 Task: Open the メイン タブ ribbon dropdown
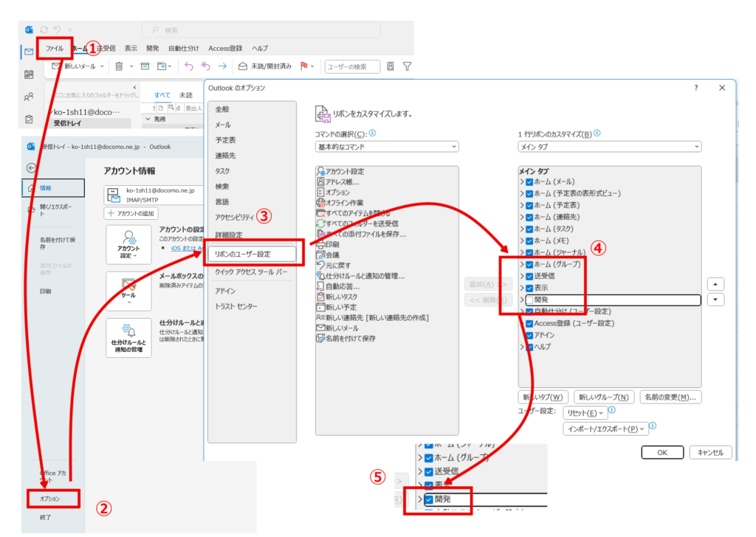(609, 147)
